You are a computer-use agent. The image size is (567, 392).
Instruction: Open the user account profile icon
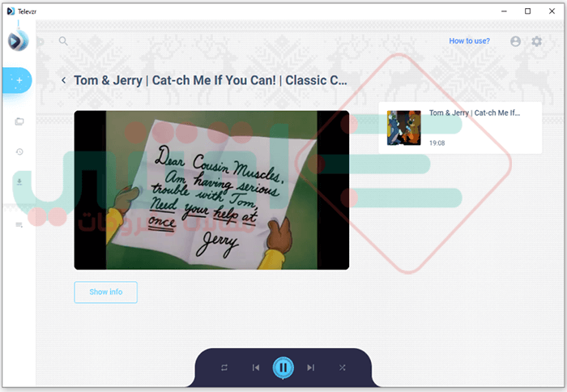515,41
